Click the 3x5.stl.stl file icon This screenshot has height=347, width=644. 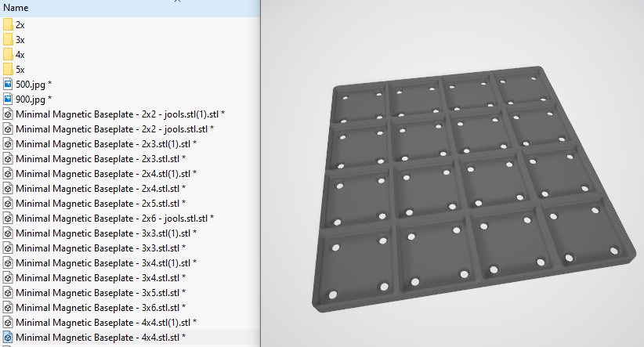(8, 292)
